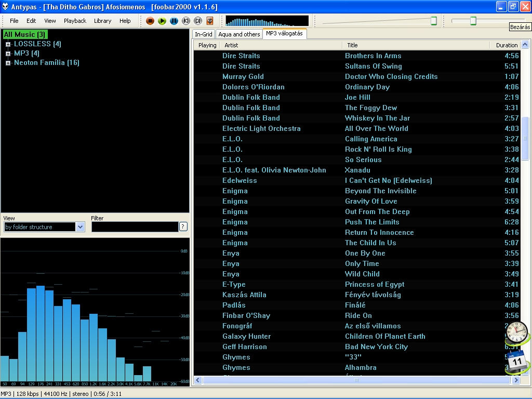532x399 pixels.
Task: Click the library Filter input field
Action: 135,227
